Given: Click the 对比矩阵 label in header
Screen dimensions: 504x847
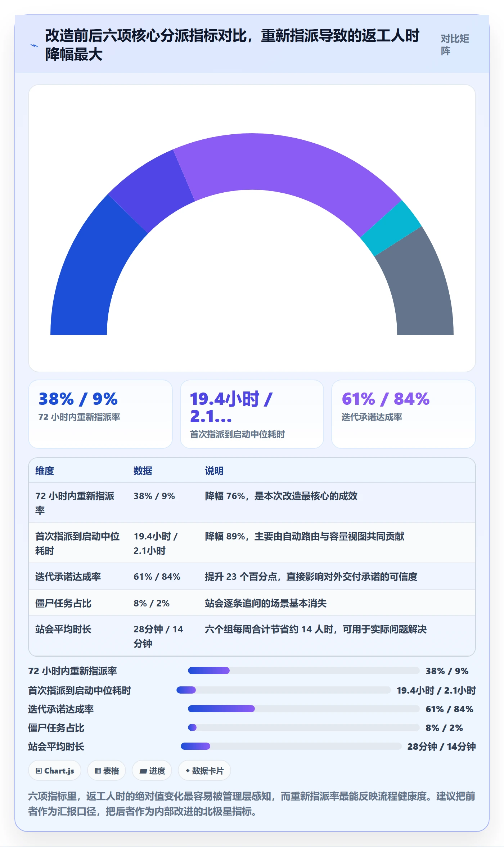Looking at the screenshot, I should coord(455,45).
